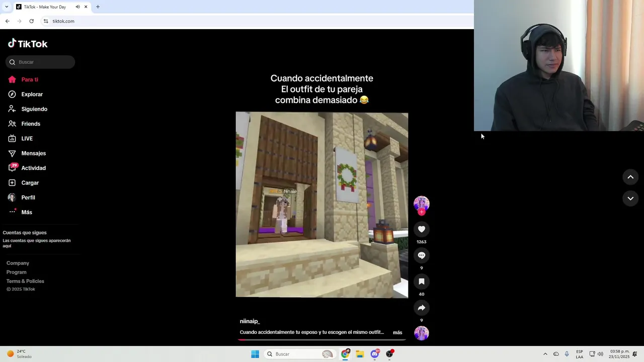Go to next video with down chevron
The image size is (644, 362).
tap(630, 199)
